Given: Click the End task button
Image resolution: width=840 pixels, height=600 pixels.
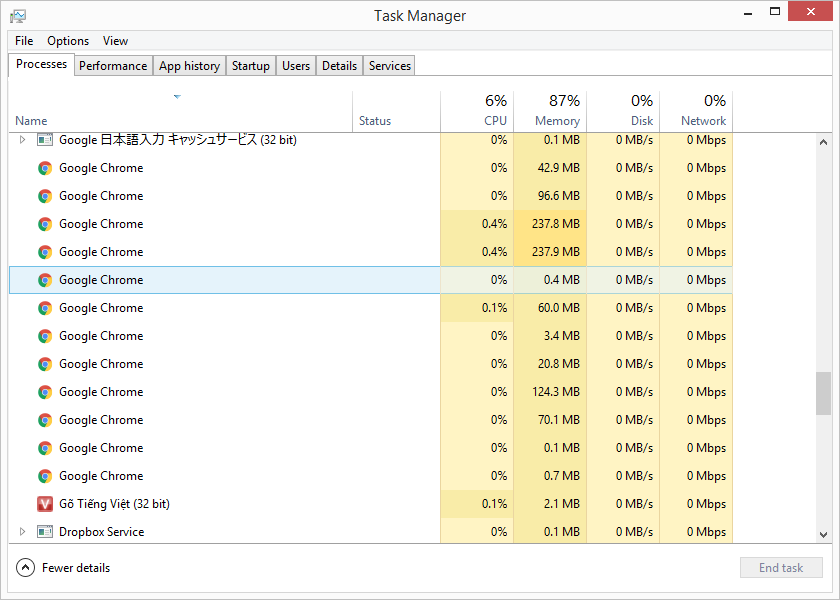Looking at the screenshot, I should [781, 568].
